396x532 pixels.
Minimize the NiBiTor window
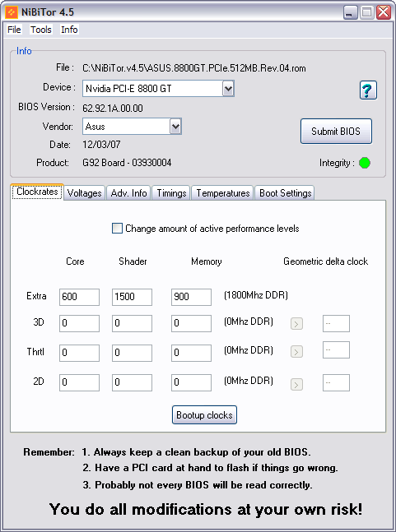[351, 12]
